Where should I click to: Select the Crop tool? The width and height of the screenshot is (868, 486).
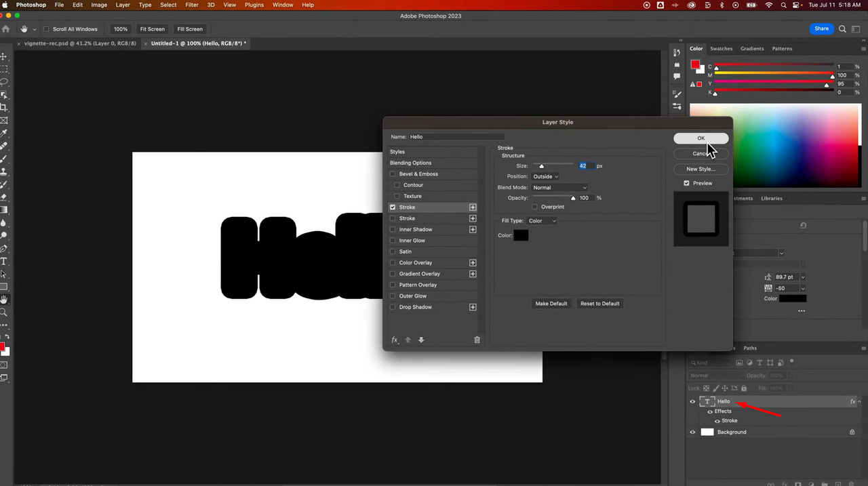[3, 108]
